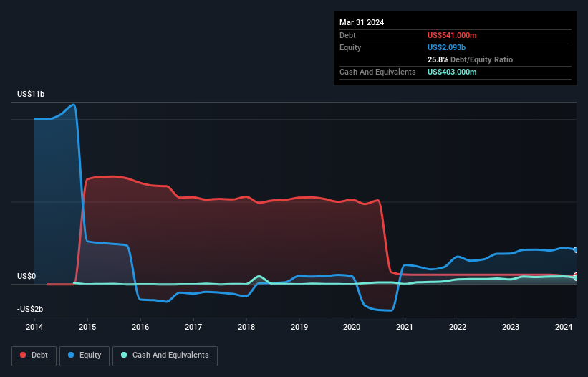This screenshot has width=588, height=377.
Task: Toggle the Equity series legend button
Action: (x=85, y=355)
